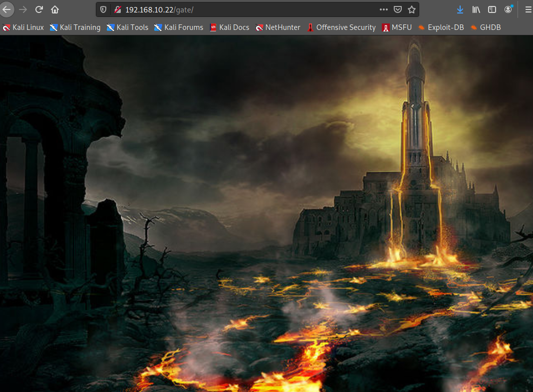Open the Kali Docs bookmark
Image resolution: width=533 pixels, height=392 pixels.
(x=230, y=27)
